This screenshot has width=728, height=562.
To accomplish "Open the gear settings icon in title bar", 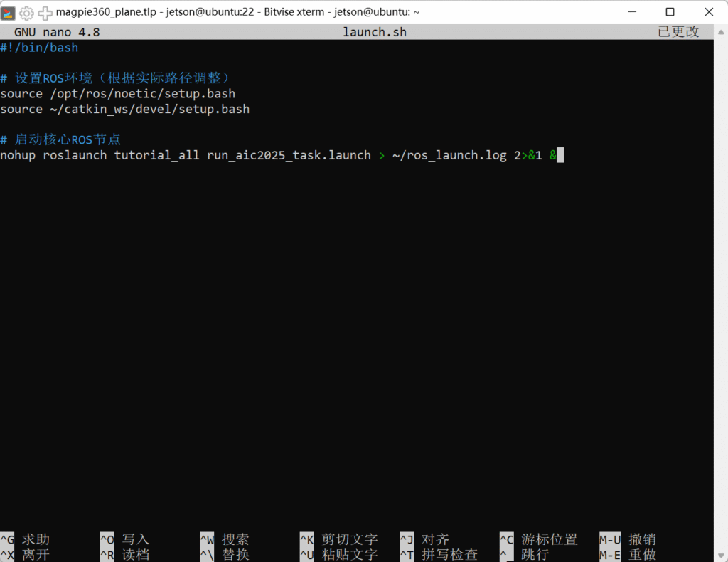I will click(x=27, y=12).
